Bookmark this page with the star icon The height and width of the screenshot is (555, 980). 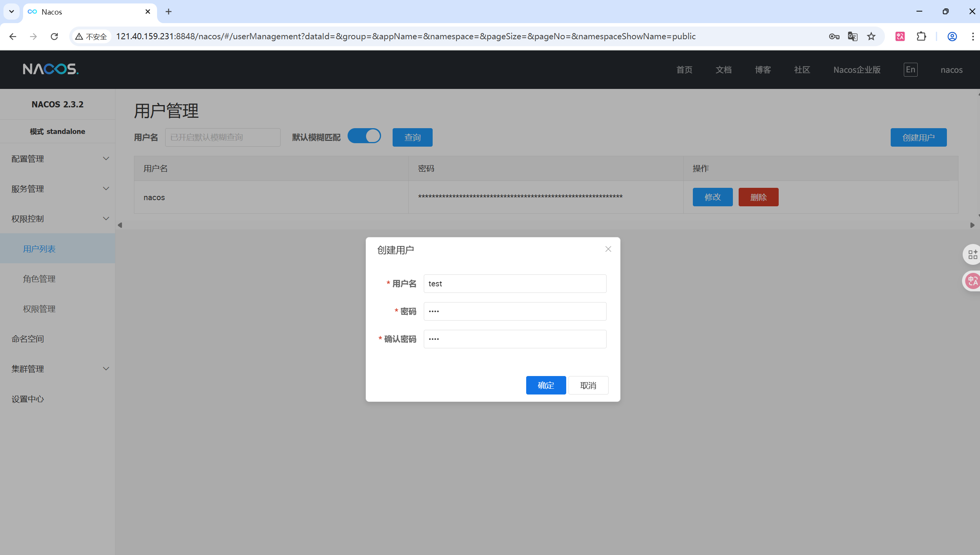coord(871,37)
